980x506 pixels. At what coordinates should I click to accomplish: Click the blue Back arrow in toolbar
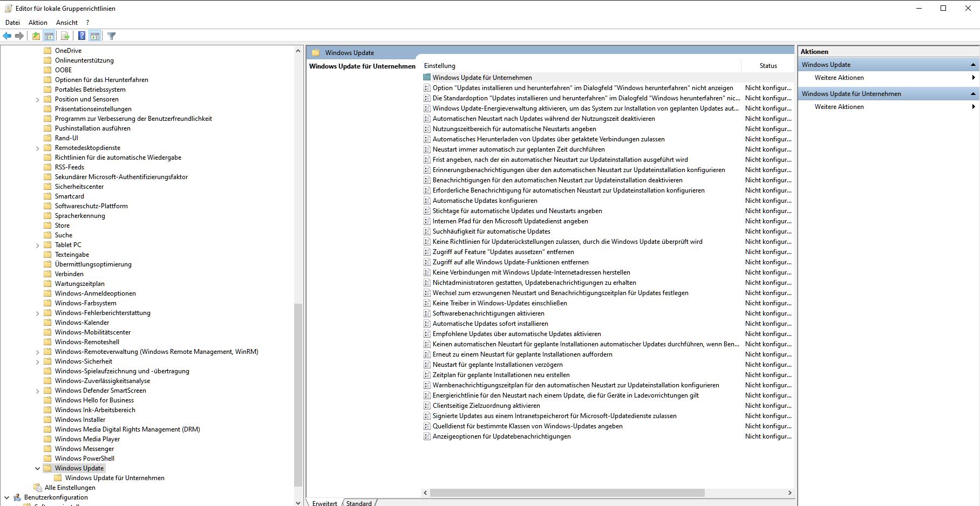click(7, 36)
